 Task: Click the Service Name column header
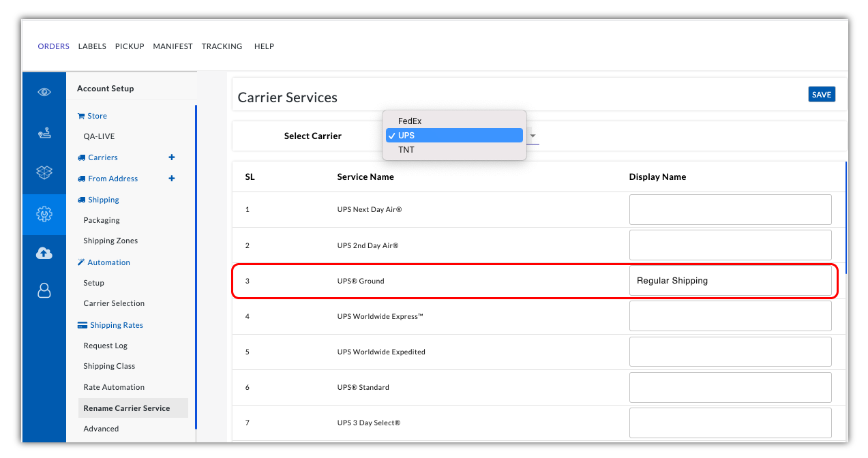click(x=365, y=177)
